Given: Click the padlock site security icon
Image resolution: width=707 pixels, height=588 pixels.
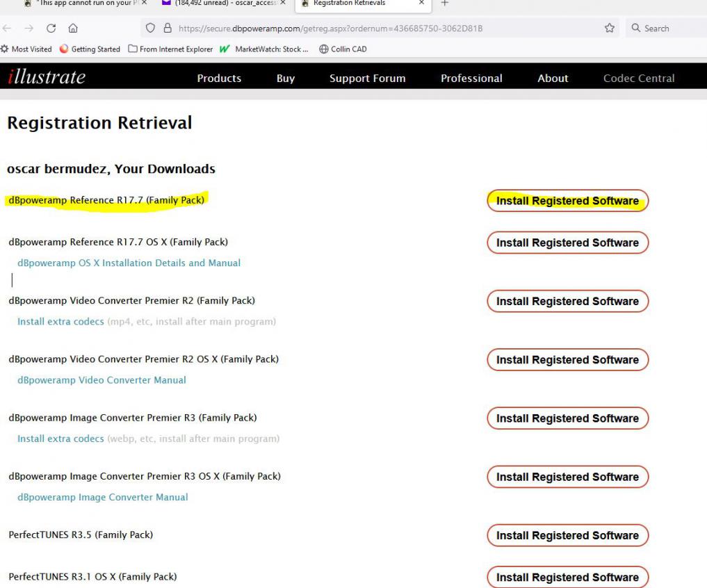Looking at the screenshot, I should tap(168, 28).
